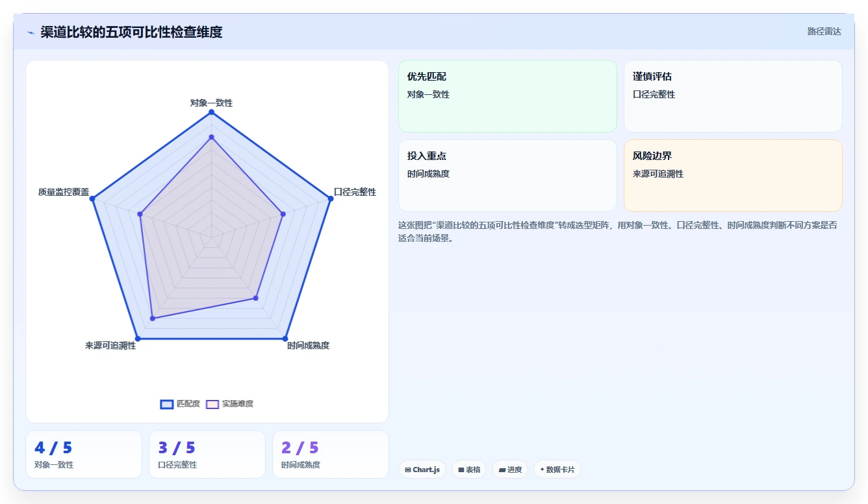Click the outer data point at 对象一致性 vertex
The image size is (868, 504).
point(211,113)
